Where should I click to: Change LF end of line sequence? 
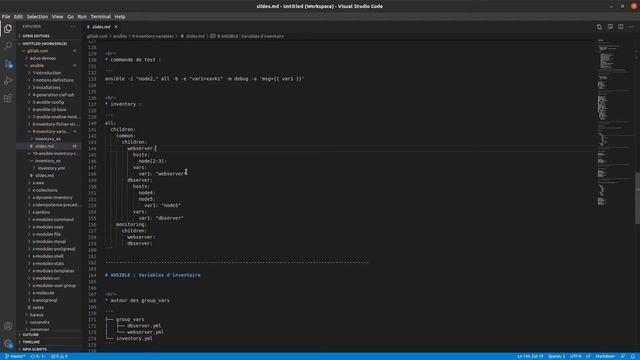588,356
